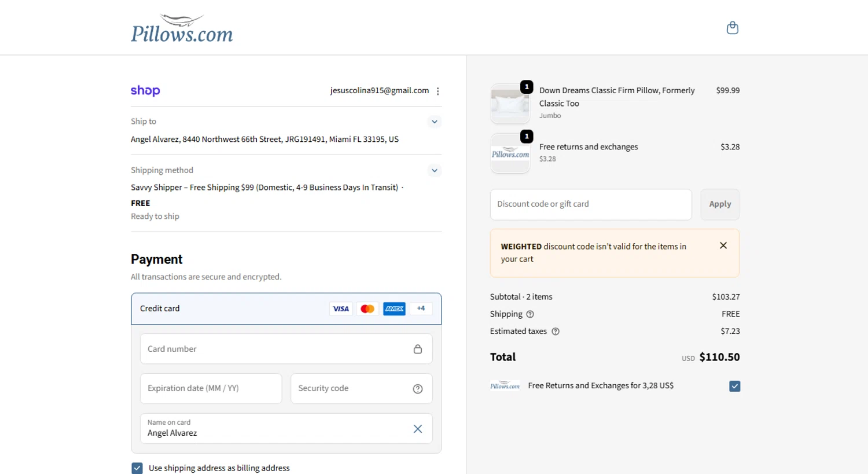The image size is (868, 474).
Task: Click the Name on card field
Action: pyautogui.click(x=286, y=428)
